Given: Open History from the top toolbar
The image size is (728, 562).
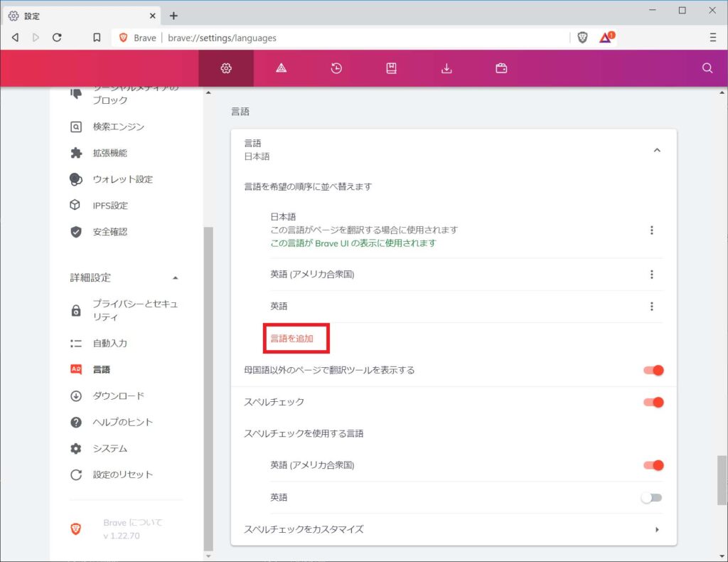Looking at the screenshot, I should click(336, 68).
